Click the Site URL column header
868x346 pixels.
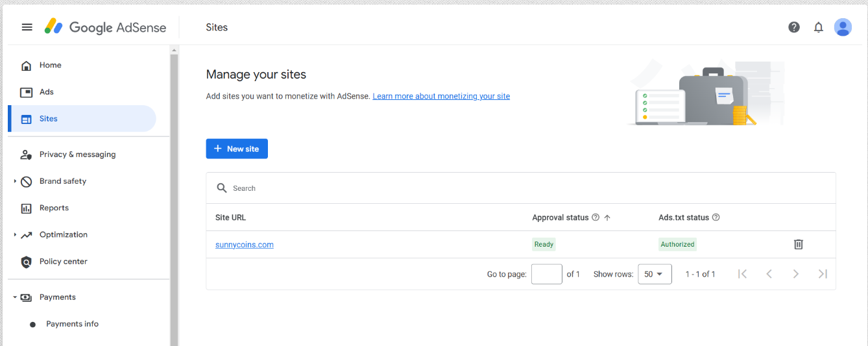coord(231,217)
